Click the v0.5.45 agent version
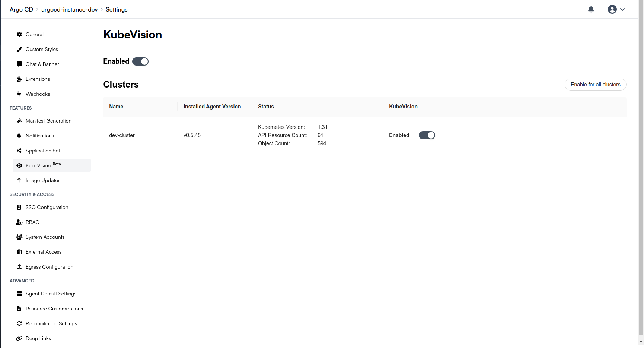Image resolution: width=644 pixels, height=348 pixels. 192,135
